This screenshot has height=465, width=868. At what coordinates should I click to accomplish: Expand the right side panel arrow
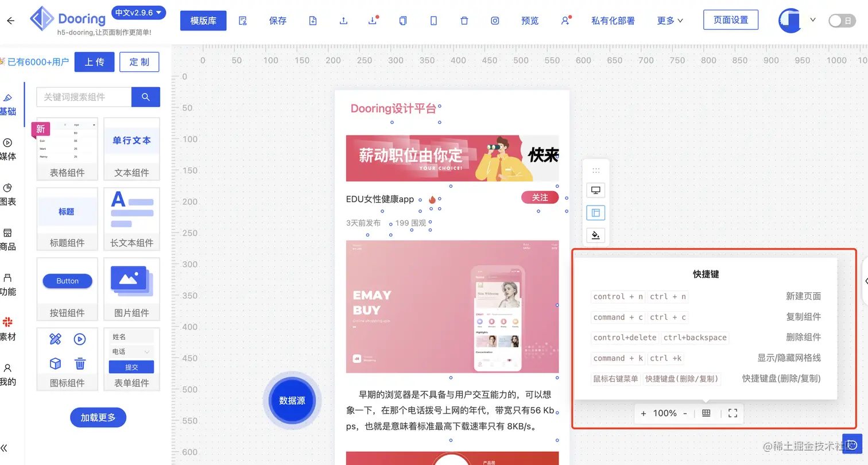click(x=865, y=280)
